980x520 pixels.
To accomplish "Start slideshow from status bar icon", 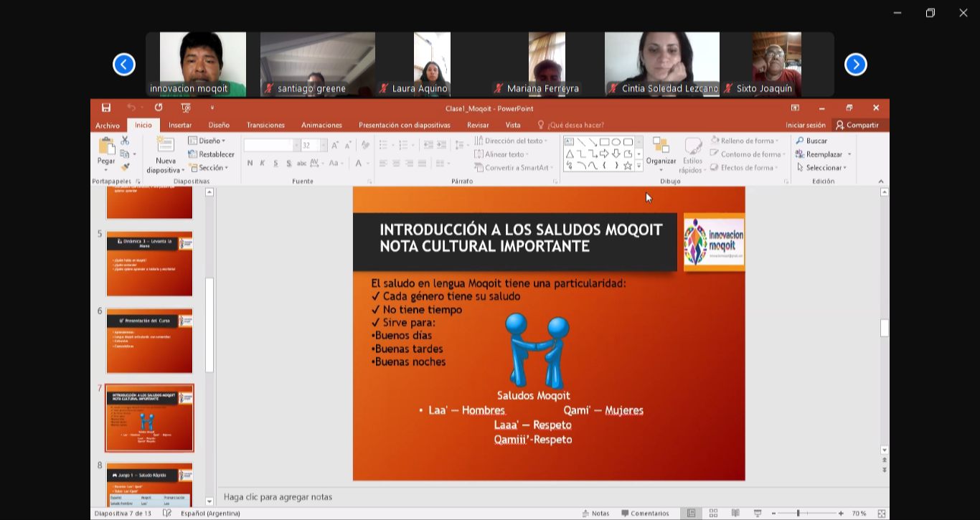I will [x=757, y=514].
